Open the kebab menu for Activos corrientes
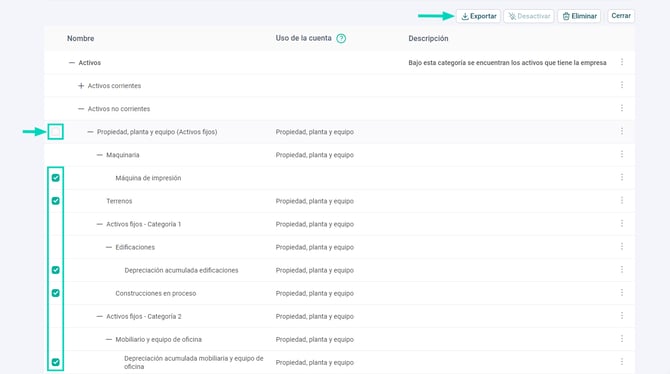 click(622, 85)
